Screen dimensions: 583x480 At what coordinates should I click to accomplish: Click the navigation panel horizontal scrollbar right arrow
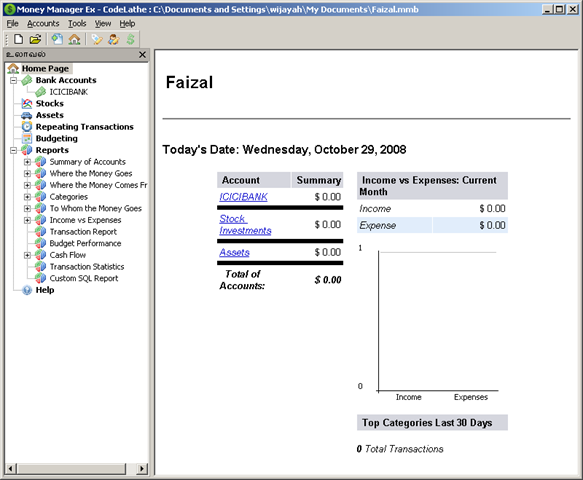142,468
